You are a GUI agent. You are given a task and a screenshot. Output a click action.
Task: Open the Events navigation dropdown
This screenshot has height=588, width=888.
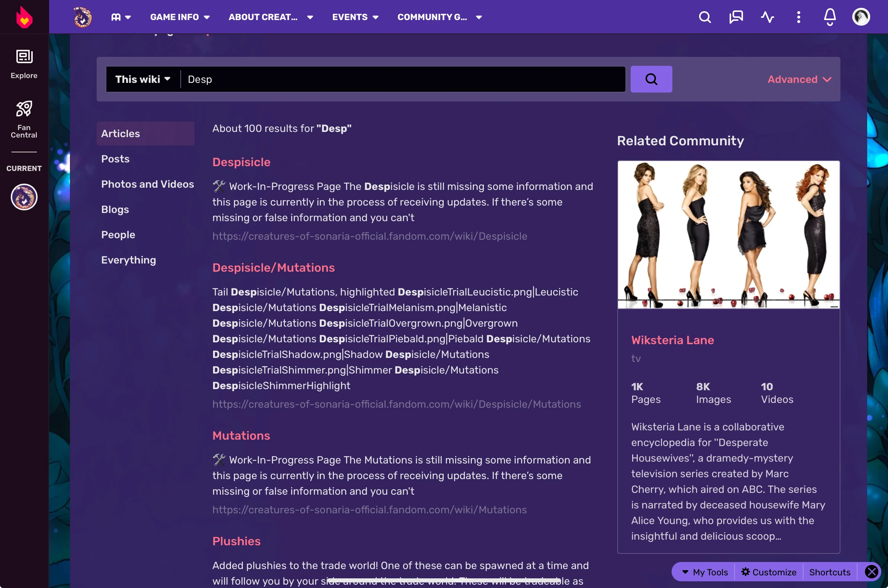pos(355,17)
